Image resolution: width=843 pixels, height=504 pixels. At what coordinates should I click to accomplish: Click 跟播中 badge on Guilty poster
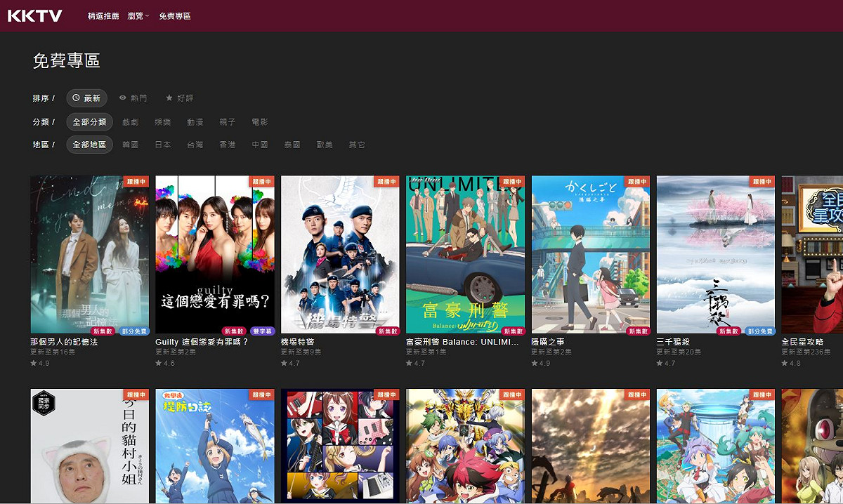(x=261, y=181)
